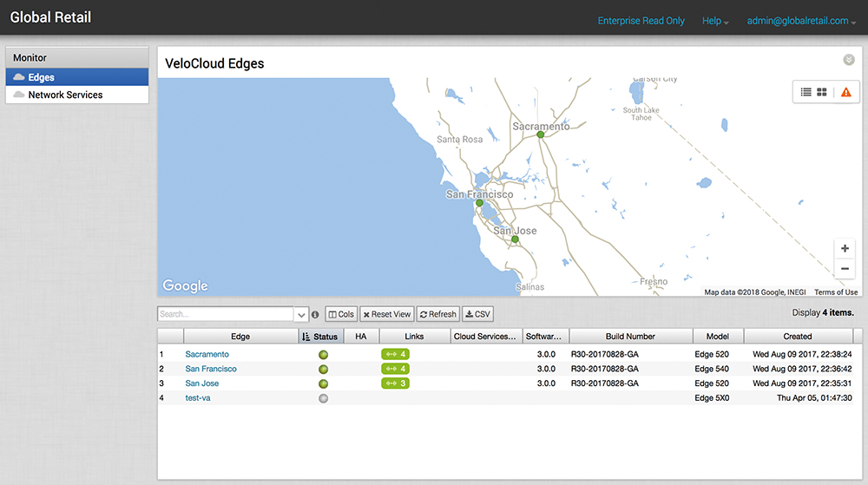Sort by the Status column header

[x=321, y=337]
